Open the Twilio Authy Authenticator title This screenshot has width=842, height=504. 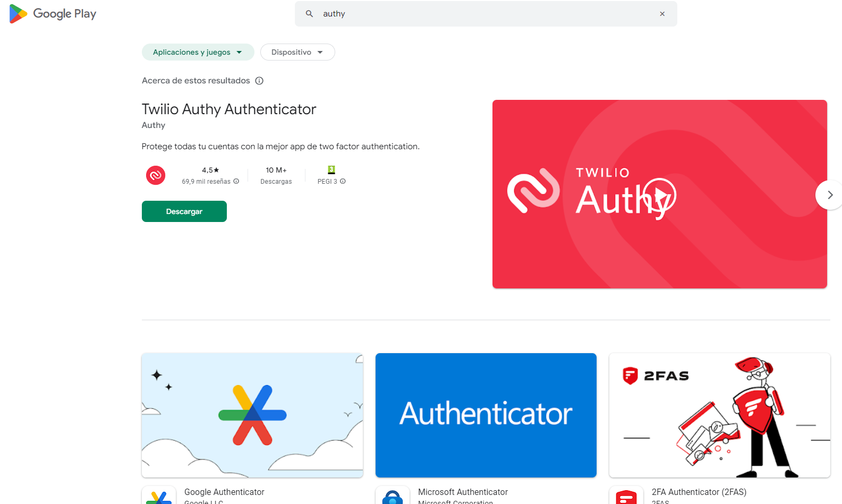(x=228, y=109)
